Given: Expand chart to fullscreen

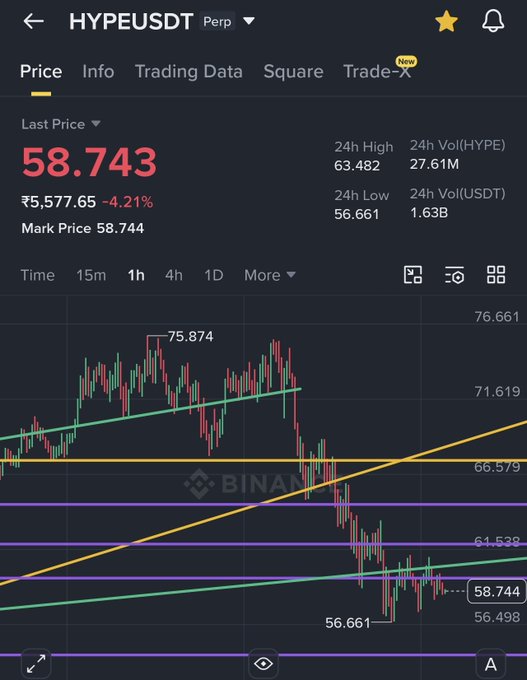Looking at the screenshot, I should coord(36,664).
